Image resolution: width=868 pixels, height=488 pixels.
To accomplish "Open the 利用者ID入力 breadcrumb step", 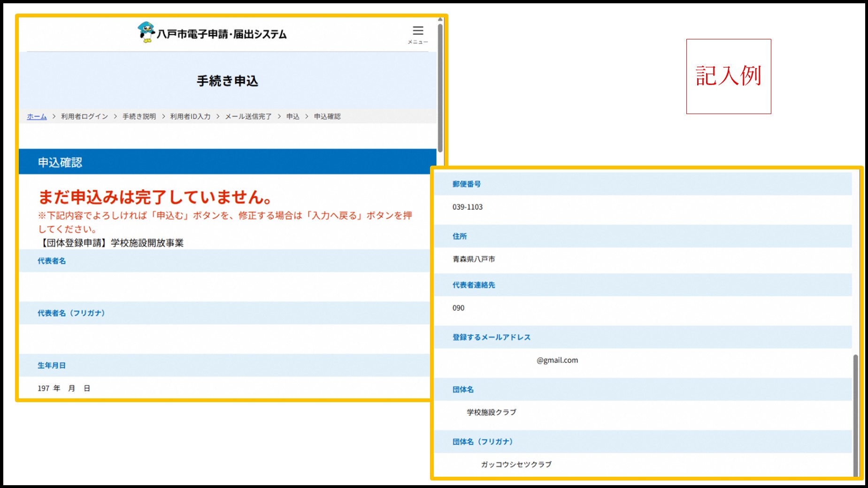I will click(190, 116).
